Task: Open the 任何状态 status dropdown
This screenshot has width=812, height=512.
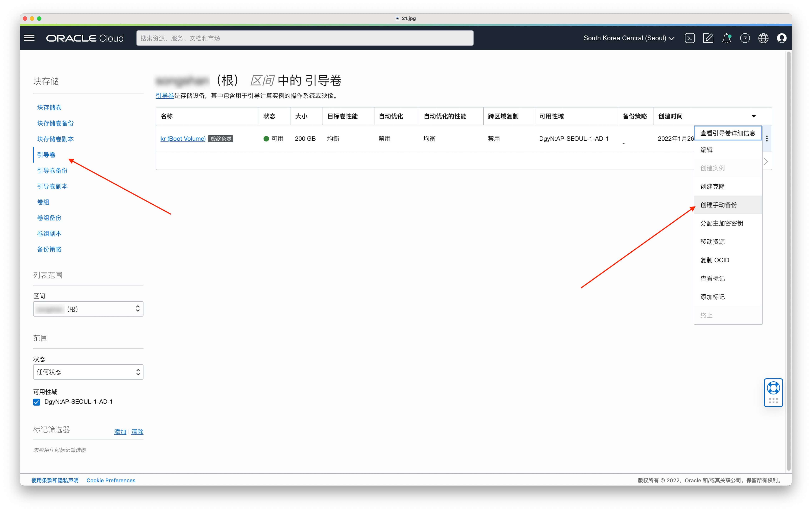Action: (x=88, y=372)
